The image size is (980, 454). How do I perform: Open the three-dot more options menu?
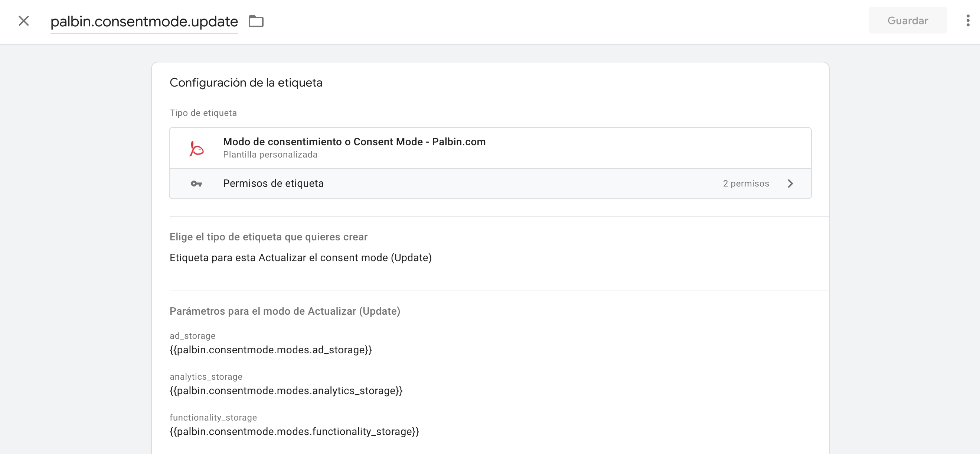[968, 20]
